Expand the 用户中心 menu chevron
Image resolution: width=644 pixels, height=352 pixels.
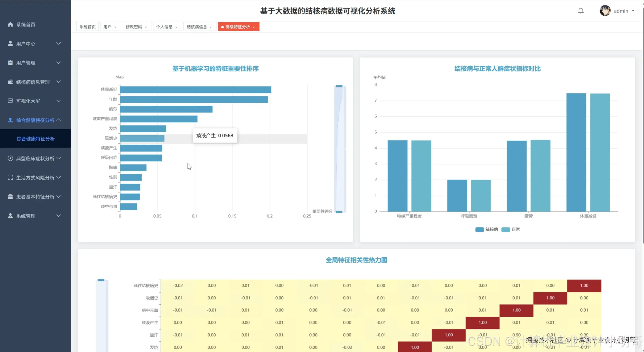[59, 44]
